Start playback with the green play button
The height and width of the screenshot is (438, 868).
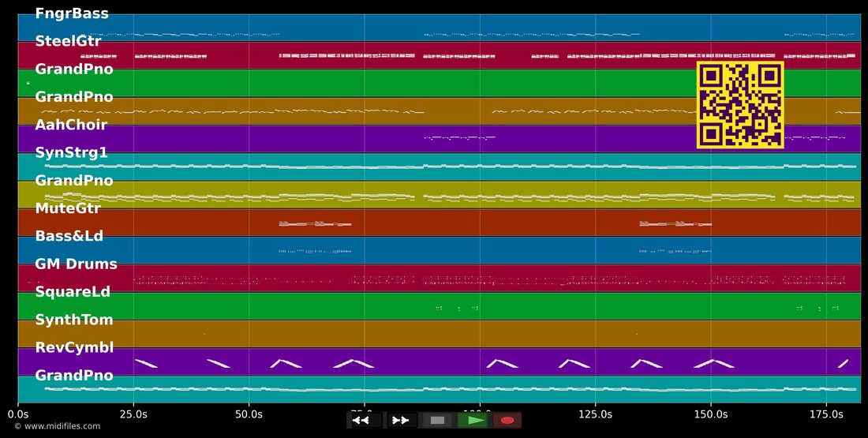click(x=473, y=421)
